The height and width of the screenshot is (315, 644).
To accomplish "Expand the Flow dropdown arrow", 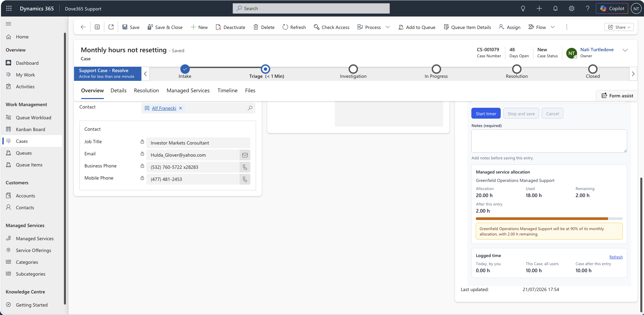I will [552, 27].
